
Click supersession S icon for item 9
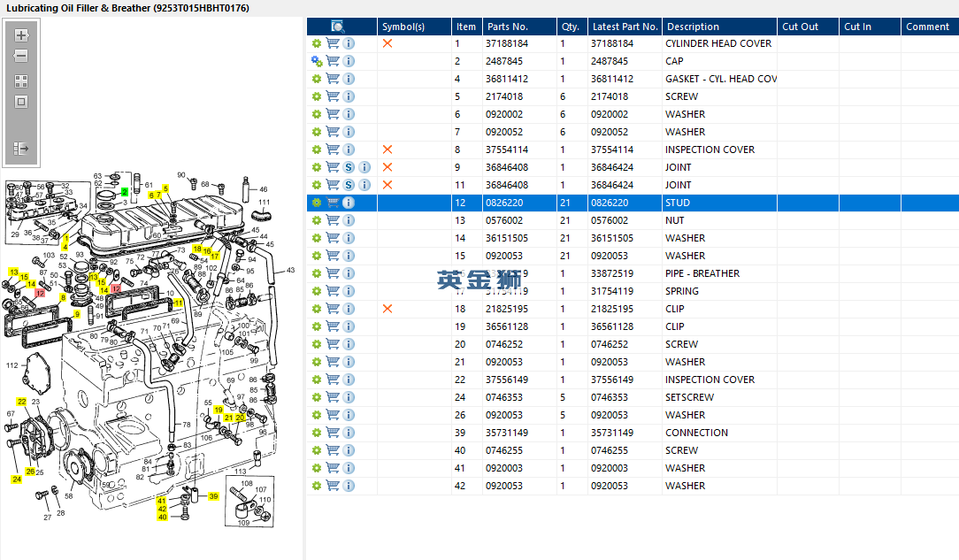[x=349, y=167]
